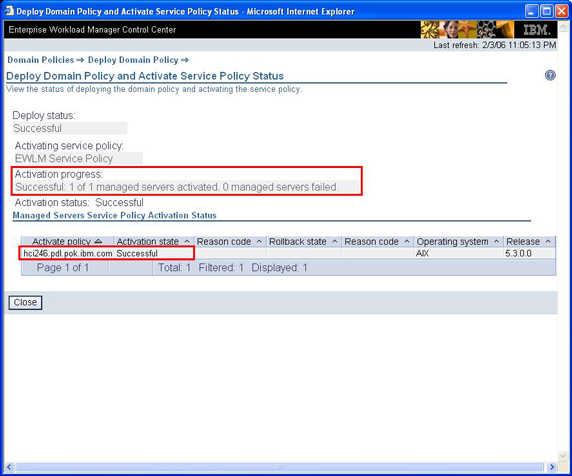
Task: Click the horizontal scrollbar right arrow
Action: (x=552, y=467)
